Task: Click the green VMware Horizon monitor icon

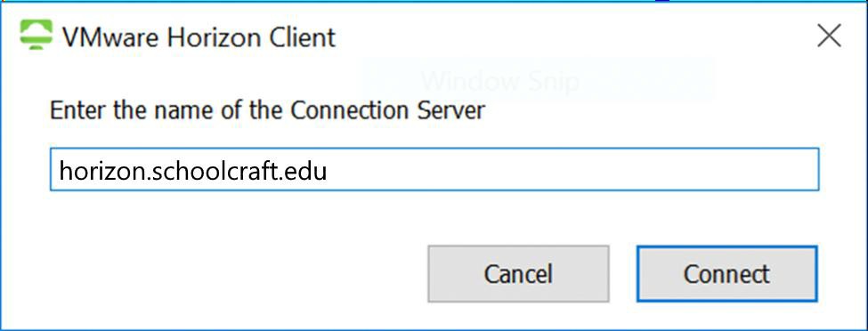Action: (x=36, y=36)
